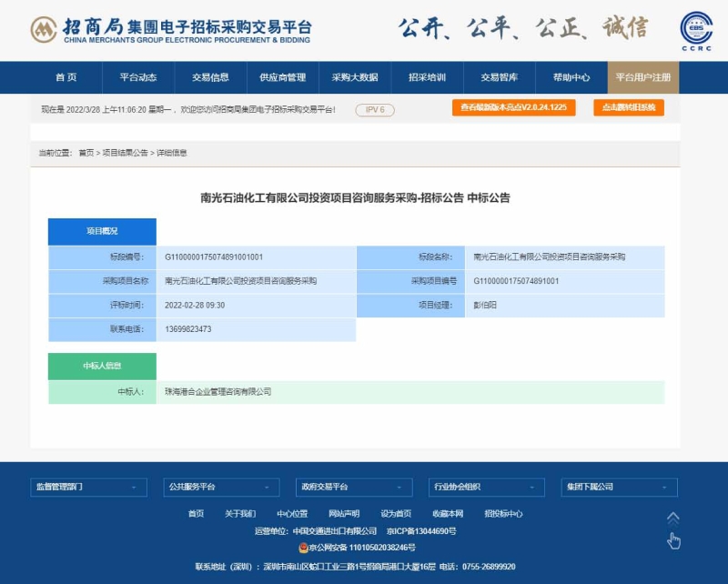
Task: Open the 关于我们 footer link
Action: pyautogui.click(x=240, y=513)
